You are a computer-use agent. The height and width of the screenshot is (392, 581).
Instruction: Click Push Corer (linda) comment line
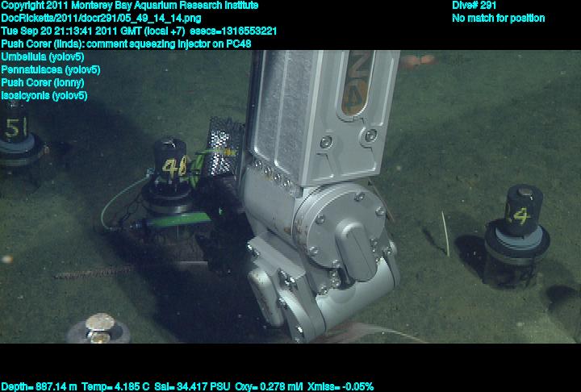[126, 44]
